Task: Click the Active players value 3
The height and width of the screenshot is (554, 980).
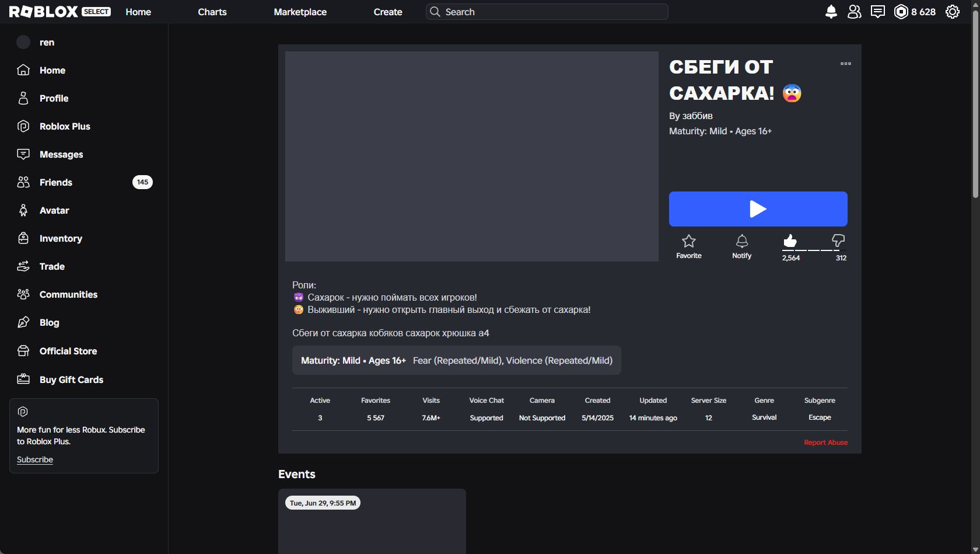Action: click(320, 418)
